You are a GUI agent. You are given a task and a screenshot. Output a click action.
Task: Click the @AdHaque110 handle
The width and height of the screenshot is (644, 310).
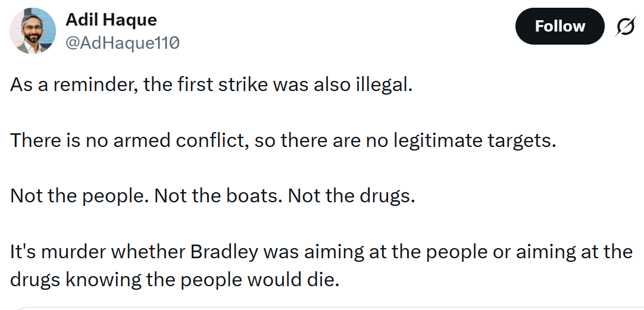pyautogui.click(x=122, y=43)
